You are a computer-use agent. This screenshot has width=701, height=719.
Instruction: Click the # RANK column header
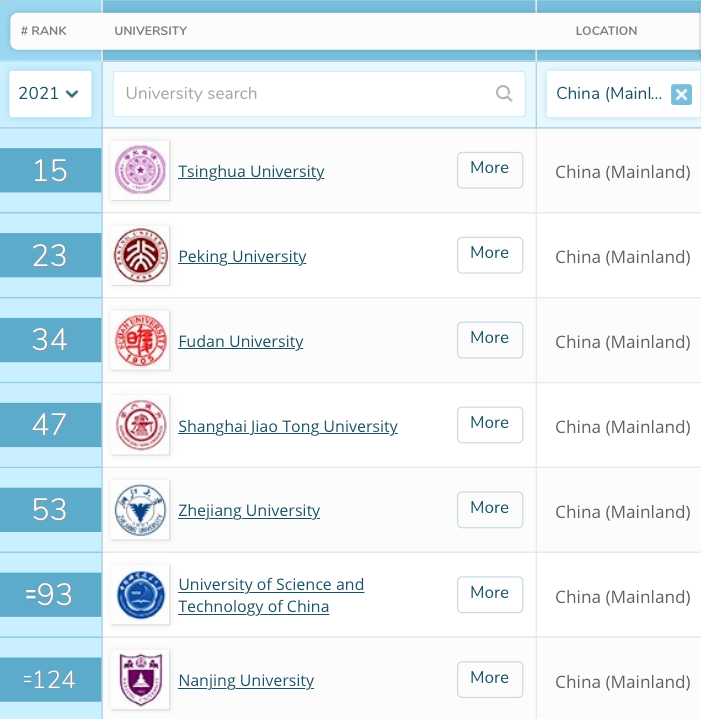coord(44,31)
